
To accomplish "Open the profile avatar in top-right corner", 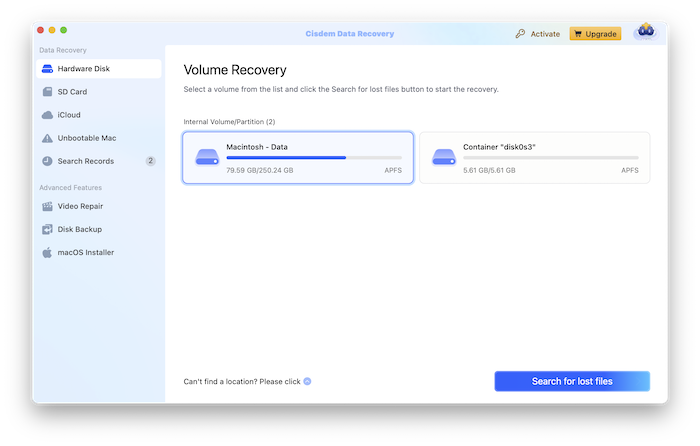I will click(645, 32).
